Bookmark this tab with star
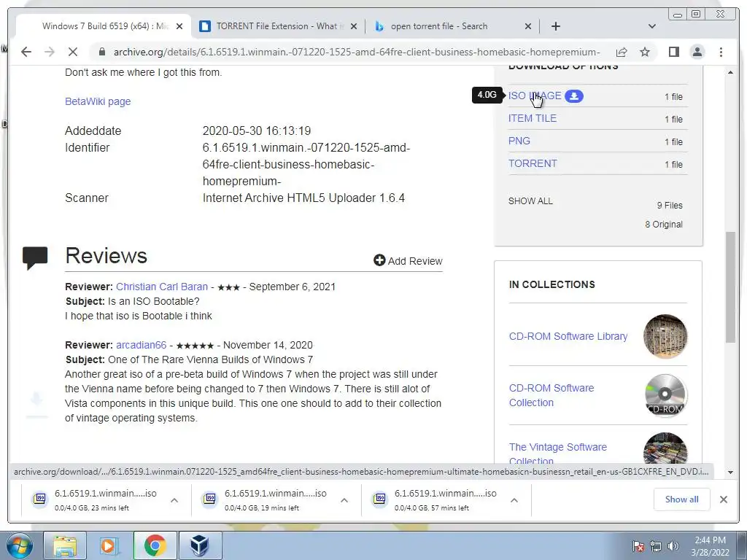The height and width of the screenshot is (560, 747). [x=645, y=52]
